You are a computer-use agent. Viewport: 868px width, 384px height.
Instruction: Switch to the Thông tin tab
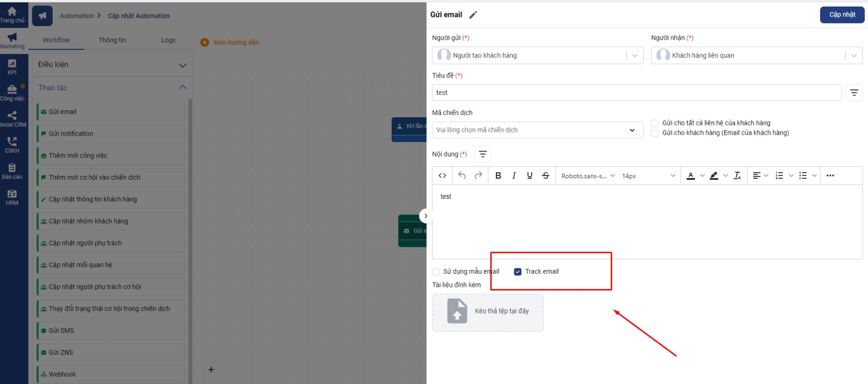point(112,40)
